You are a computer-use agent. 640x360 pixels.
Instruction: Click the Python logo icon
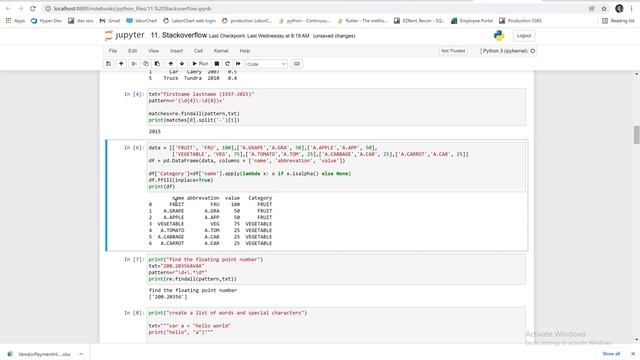499,36
